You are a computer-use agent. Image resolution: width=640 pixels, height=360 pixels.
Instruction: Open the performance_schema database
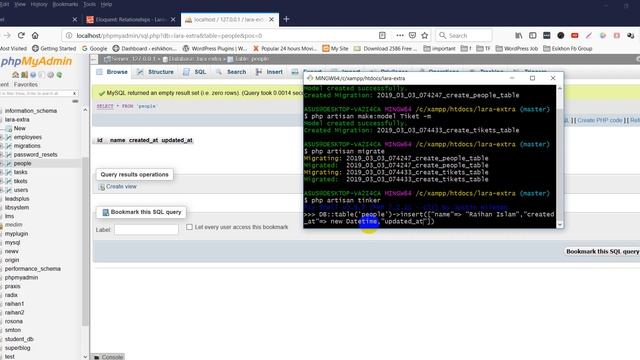pos(33,269)
